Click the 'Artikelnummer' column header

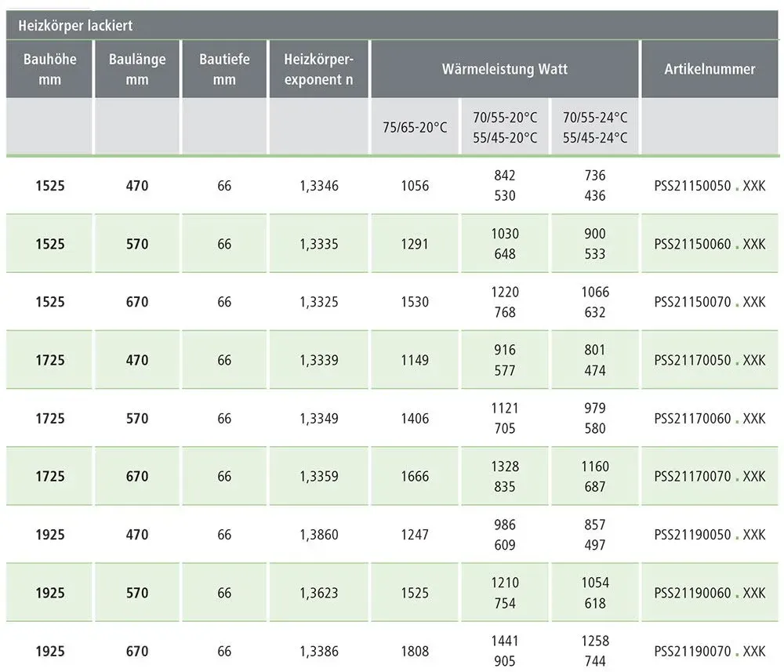point(710,69)
